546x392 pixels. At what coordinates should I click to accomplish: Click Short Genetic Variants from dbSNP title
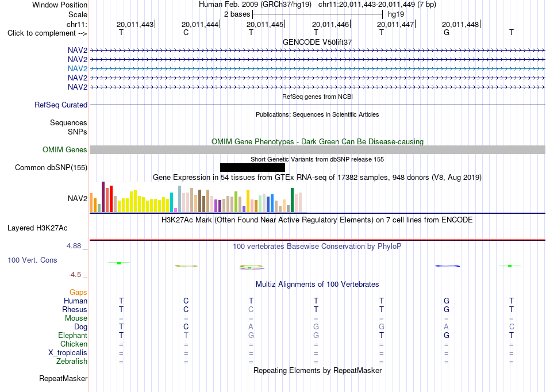point(317,159)
